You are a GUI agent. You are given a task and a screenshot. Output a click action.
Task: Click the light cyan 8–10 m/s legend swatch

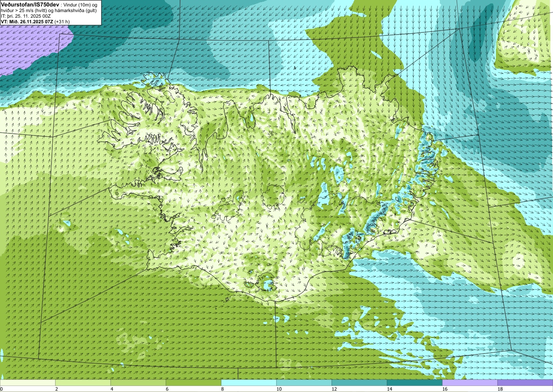click(x=249, y=383)
